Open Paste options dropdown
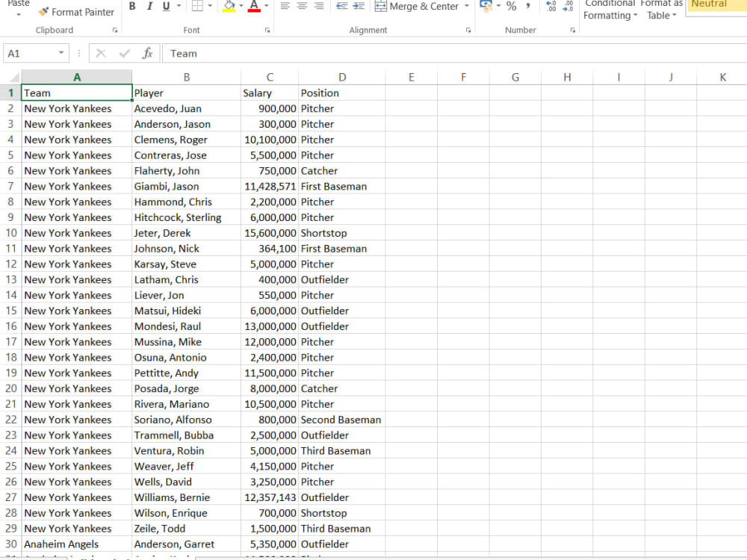Viewport: 747px width, 560px height. coord(19,15)
